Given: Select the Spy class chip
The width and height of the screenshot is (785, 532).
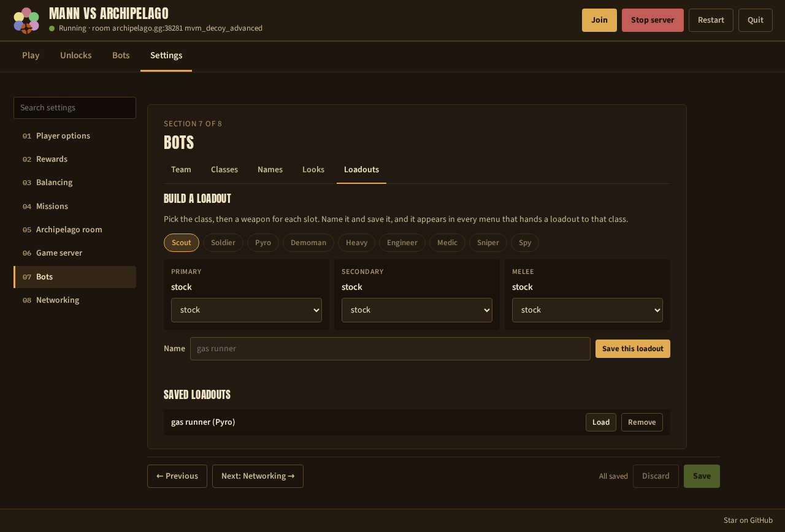Looking at the screenshot, I should pos(525,243).
